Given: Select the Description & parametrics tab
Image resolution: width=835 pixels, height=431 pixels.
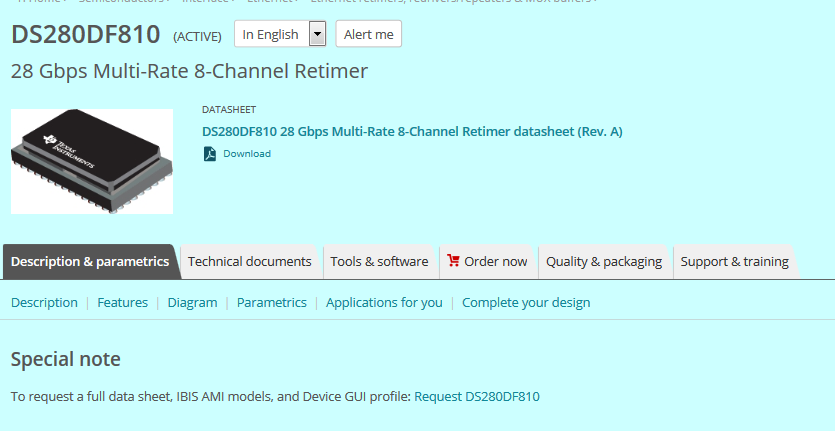Looking at the screenshot, I should pos(90,261).
